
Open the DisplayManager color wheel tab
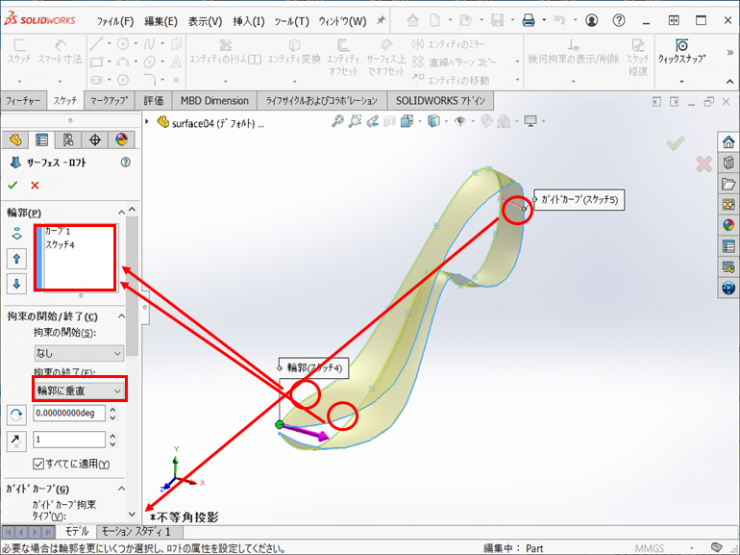pos(122,140)
